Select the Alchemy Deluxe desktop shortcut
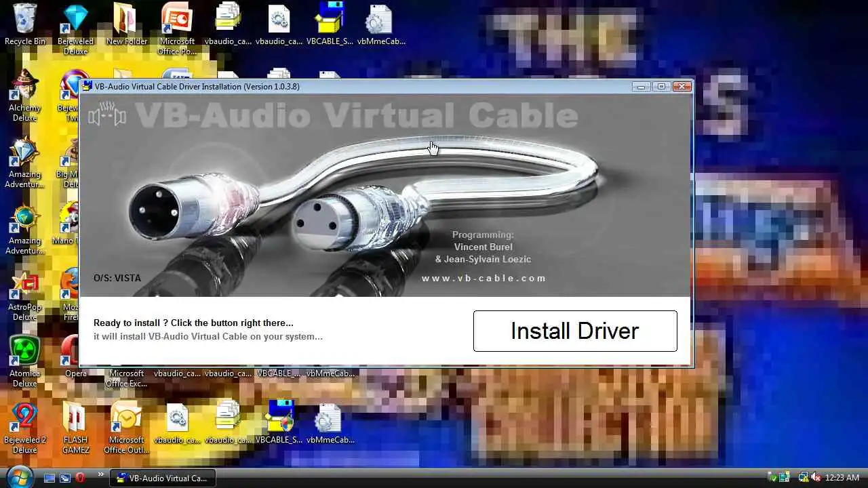Screen dimensions: 868x488 click(x=25, y=96)
